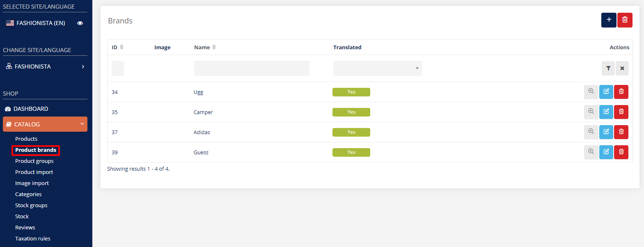The height and width of the screenshot is (247, 644).
Task: Click the Name filter input field
Action: point(252,69)
